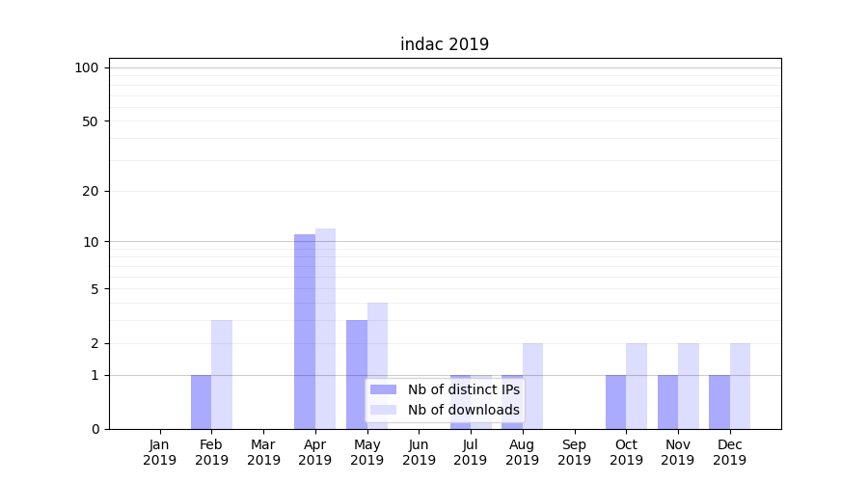Select the 'Nb of downloads' legend label
This screenshot has width=868, height=482.
point(463,410)
